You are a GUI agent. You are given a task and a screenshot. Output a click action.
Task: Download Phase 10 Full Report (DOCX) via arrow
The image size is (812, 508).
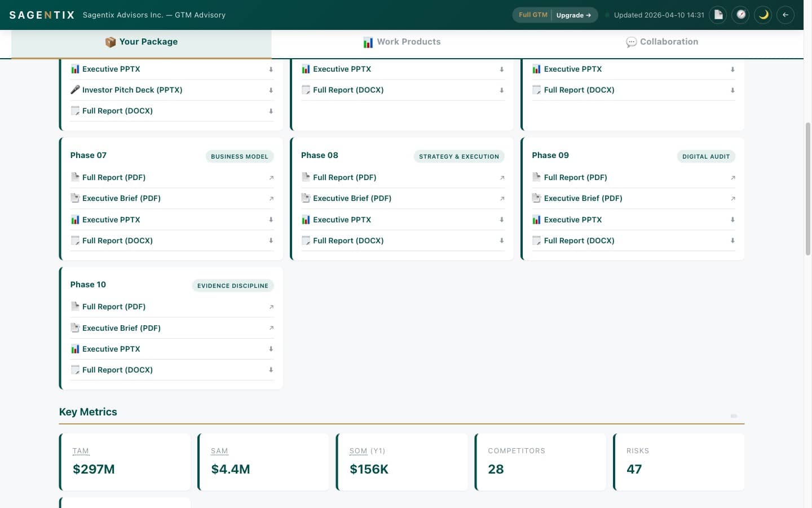[x=271, y=370]
